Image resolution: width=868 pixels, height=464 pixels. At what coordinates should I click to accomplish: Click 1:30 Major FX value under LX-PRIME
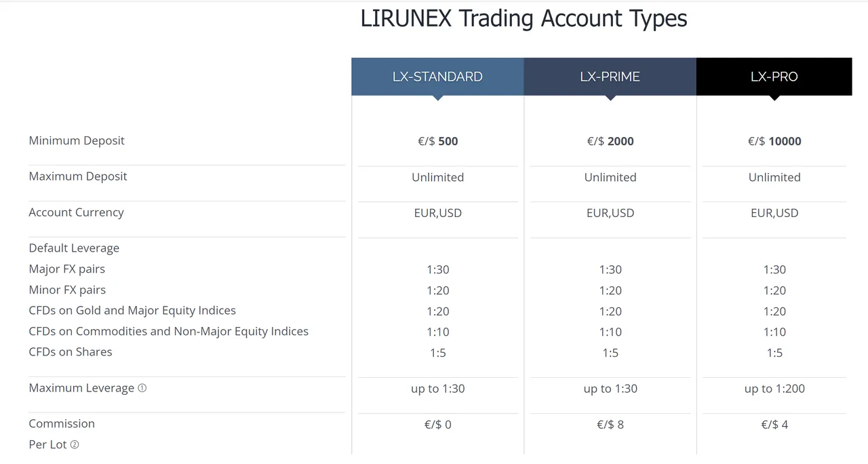(610, 269)
